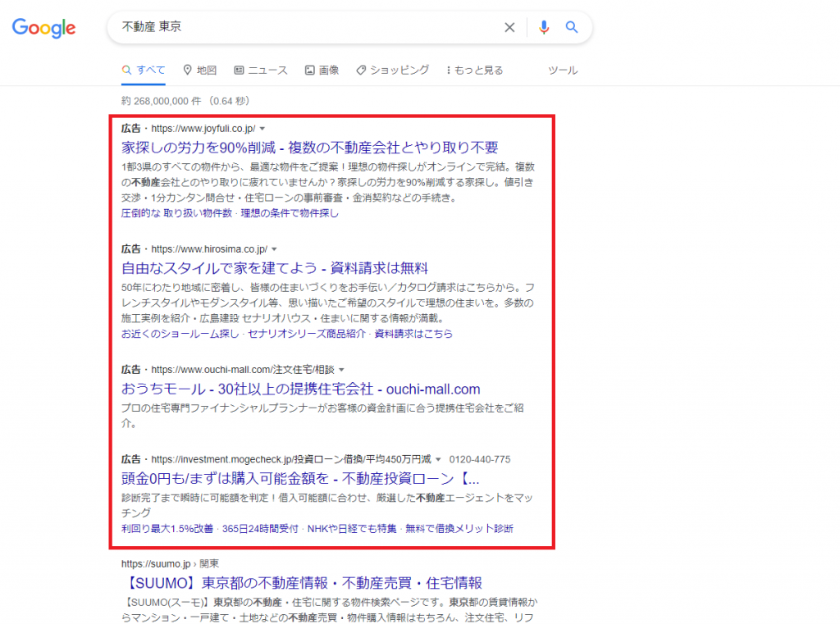Image resolution: width=840 pixels, height=624 pixels.
Task: Open the もっと見る menu
Action: point(475,71)
